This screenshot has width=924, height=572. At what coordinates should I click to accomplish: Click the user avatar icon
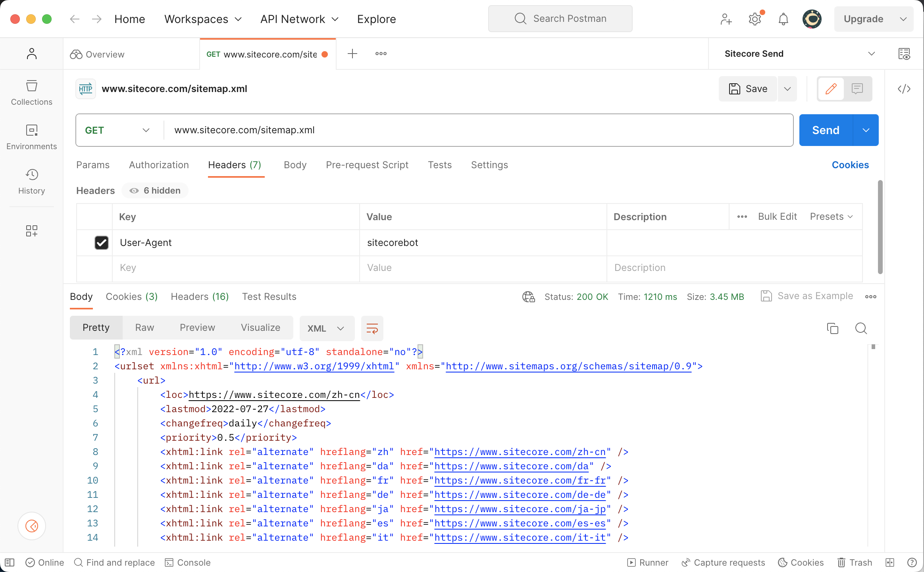812,19
